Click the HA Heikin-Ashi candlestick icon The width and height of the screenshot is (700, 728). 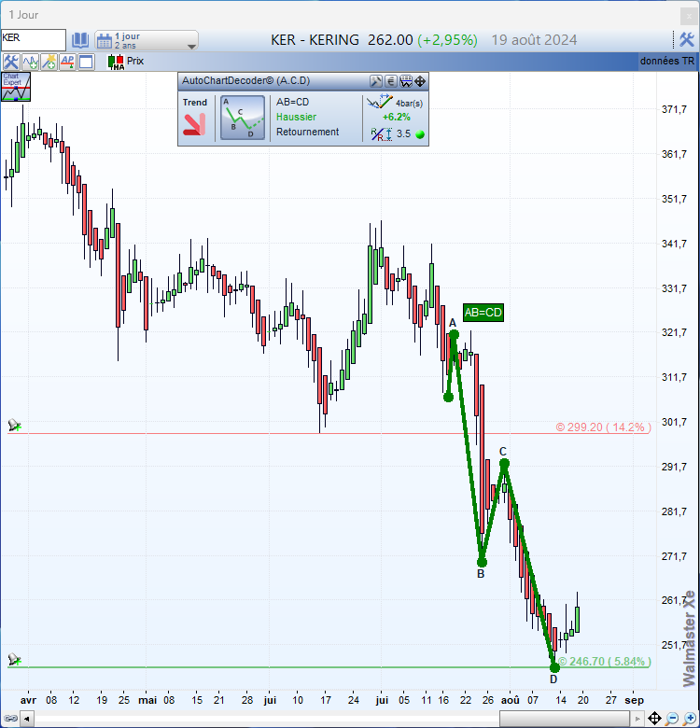tap(116, 62)
